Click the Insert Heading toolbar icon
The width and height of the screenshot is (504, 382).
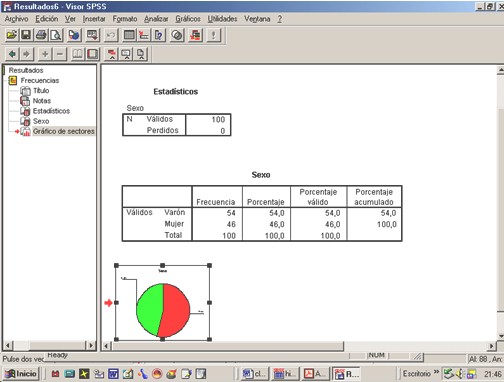coord(111,54)
